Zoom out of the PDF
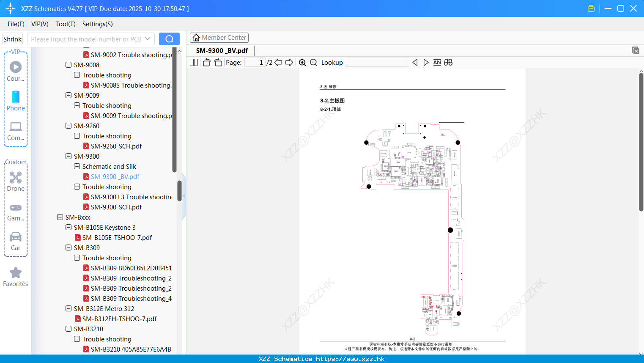The image size is (644, 363). 313,62
